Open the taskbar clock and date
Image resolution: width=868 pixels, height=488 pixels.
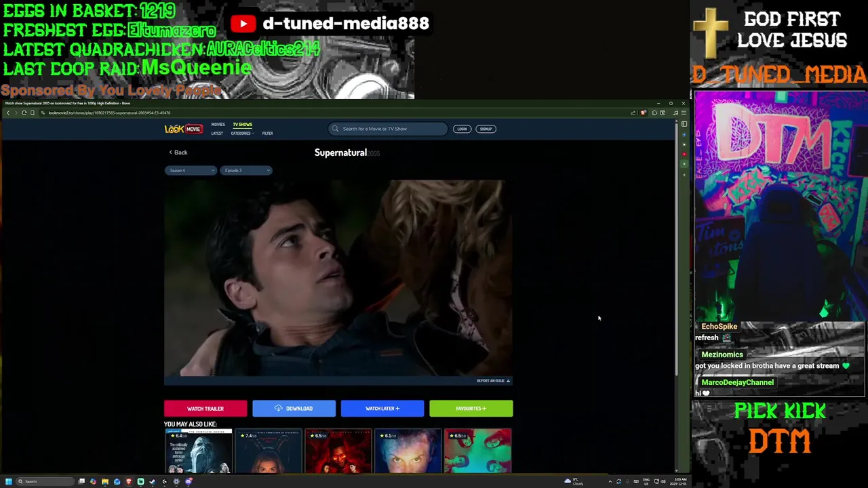(679, 481)
